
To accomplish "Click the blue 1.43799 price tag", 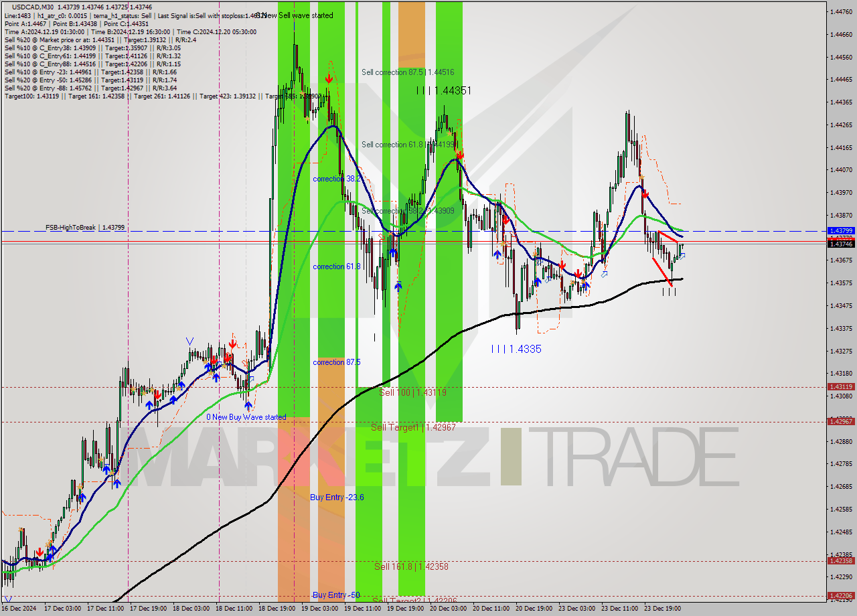I will pyautogui.click(x=841, y=230).
